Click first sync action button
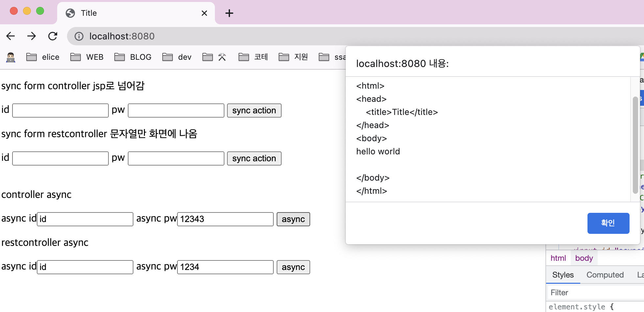The height and width of the screenshot is (312, 644). coord(254,111)
